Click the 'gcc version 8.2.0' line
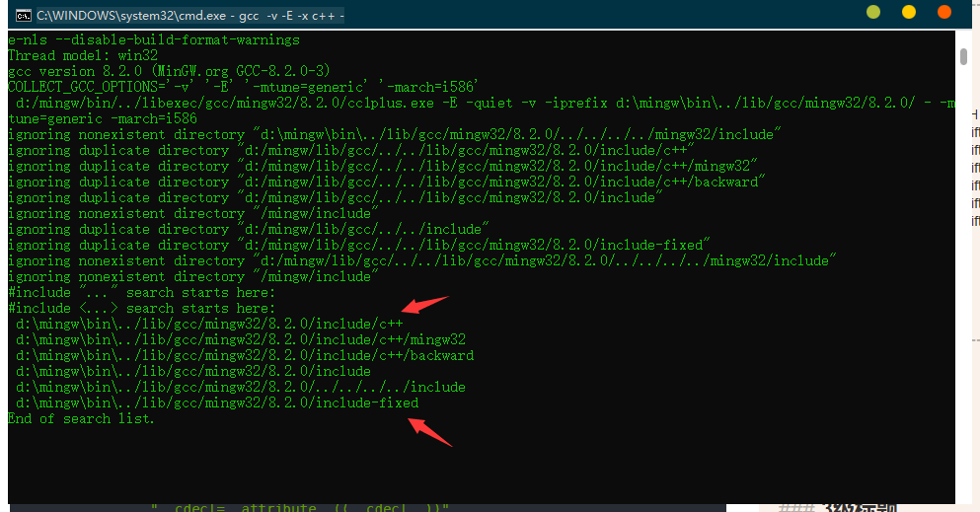The width and height of the screenshot is (980, 512). (169, 71)
